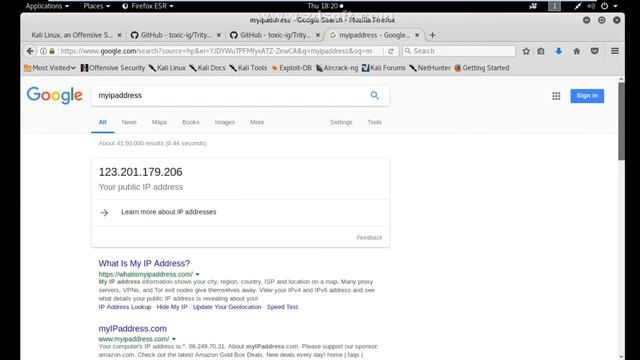
Task: Open the Kali Forums bookmark
Action: point(384,68)
